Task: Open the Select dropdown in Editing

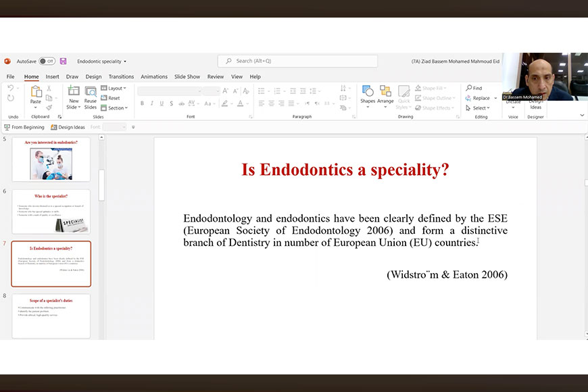Action: click(478, 107)
